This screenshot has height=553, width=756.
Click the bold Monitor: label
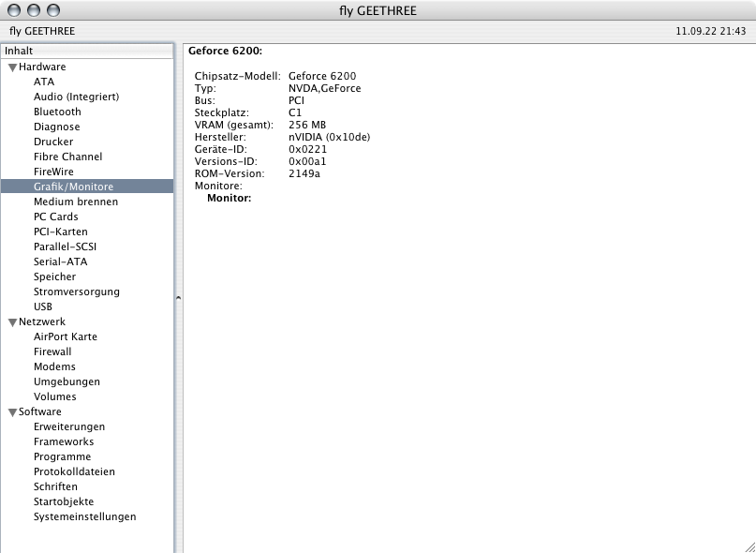click(x=229, y=198)
